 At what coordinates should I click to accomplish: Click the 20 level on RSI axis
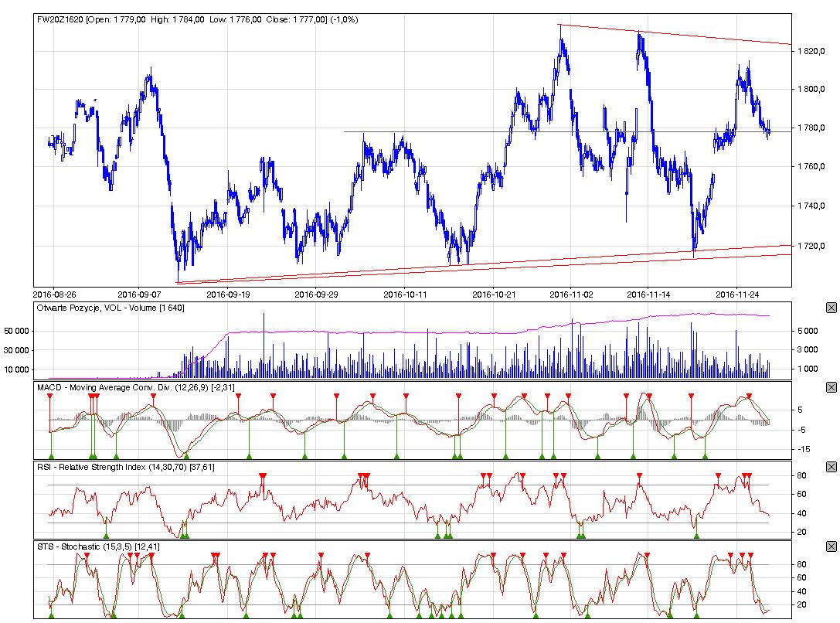[x=802, y=532]
